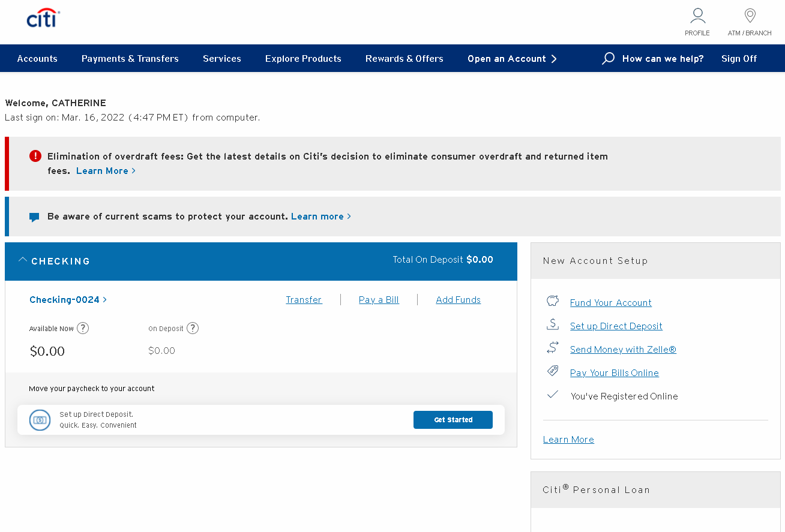Image resolution: width=785 pixels, height=532 pixels.
Task: Click the registered online checkmark icon
Action: pos(553,395)
